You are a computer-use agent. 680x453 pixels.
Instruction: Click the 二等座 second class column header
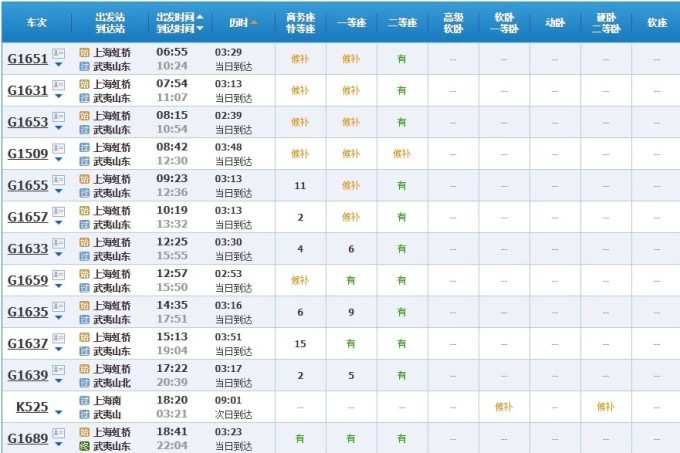point(402,23)
